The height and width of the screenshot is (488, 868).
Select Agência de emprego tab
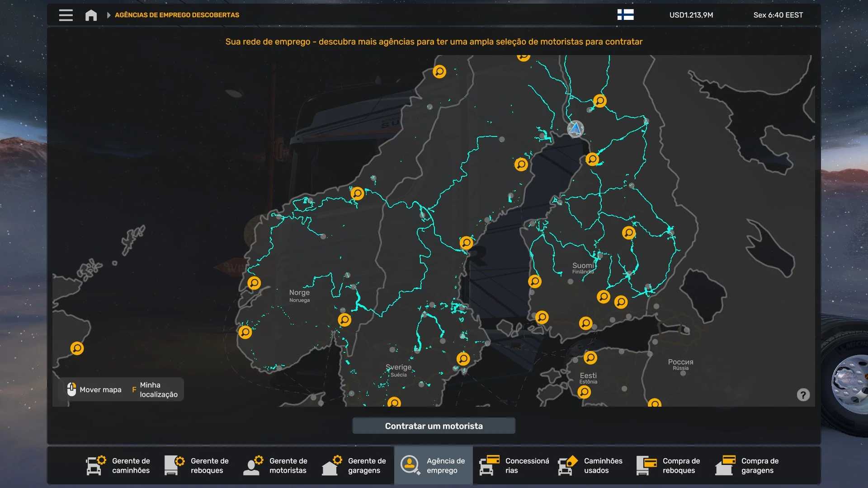tap(433, 465)
